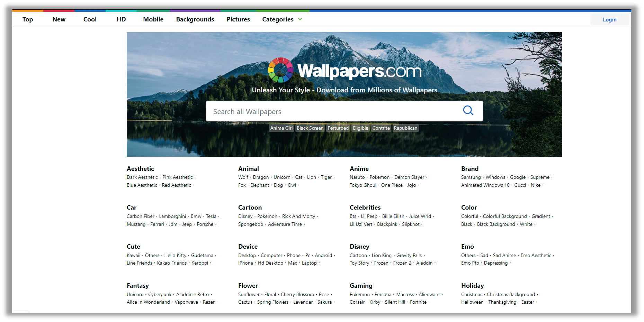Open the Celebrities category heading
The width and height of the screenshot is (644, 322).
pos(365,208)
